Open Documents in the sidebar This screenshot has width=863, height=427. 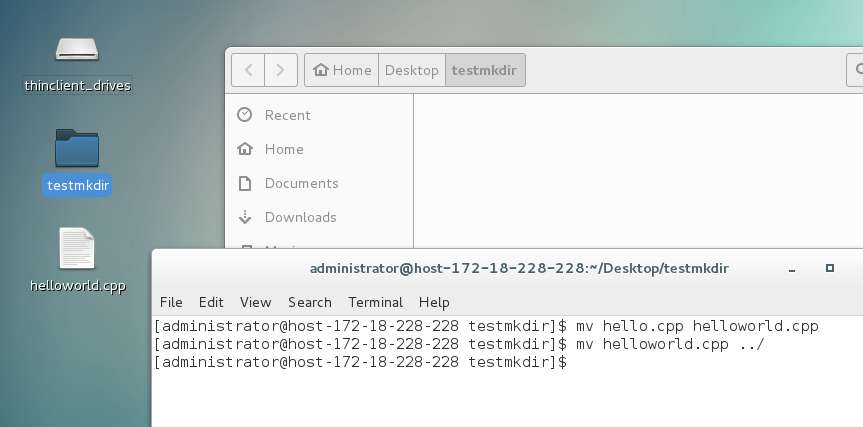point(301,183)
